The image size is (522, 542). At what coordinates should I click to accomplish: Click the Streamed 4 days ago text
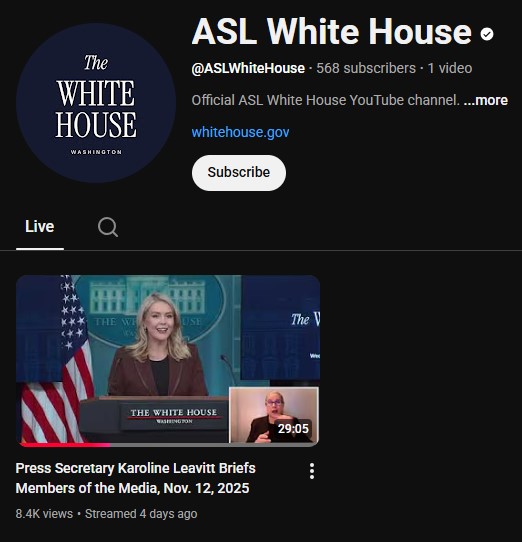141,514
